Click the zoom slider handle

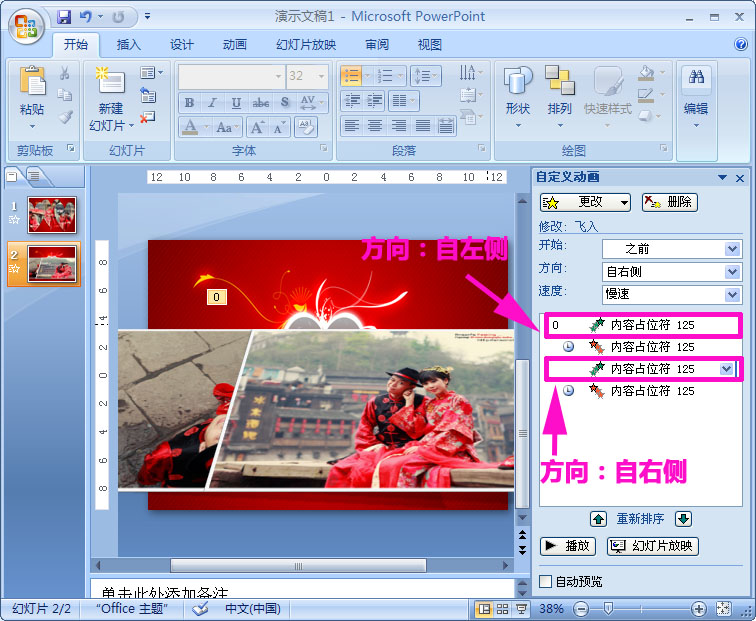[x=608, y=608]
